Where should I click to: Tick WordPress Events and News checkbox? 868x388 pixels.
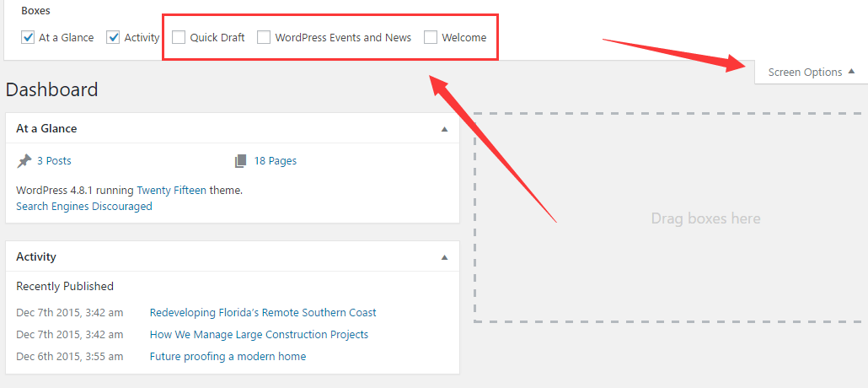coord(264,37)
